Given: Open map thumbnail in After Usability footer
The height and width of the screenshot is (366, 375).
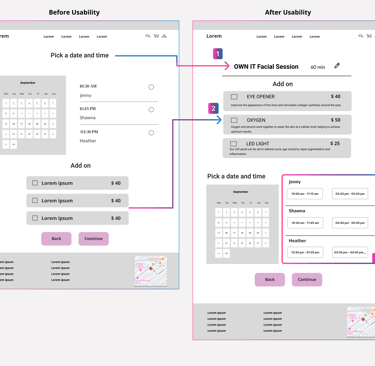Looking at the screenshot, I should [361, 322].
